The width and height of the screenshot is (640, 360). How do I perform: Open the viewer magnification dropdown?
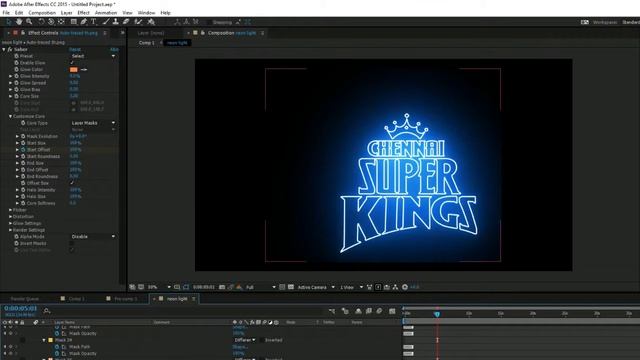point(159,287)
